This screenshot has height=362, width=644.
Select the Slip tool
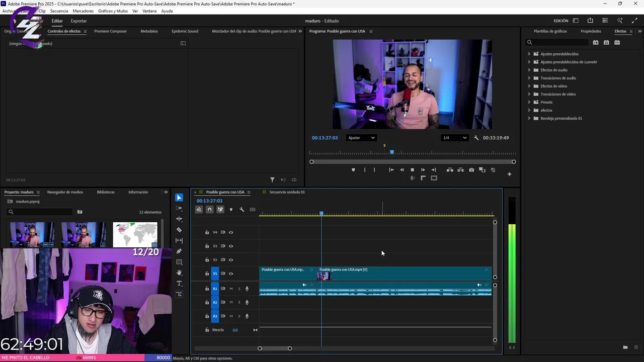[179, 240]
